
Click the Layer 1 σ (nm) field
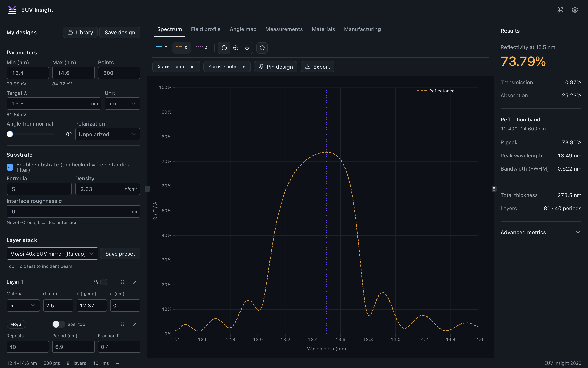coord(125,305)
